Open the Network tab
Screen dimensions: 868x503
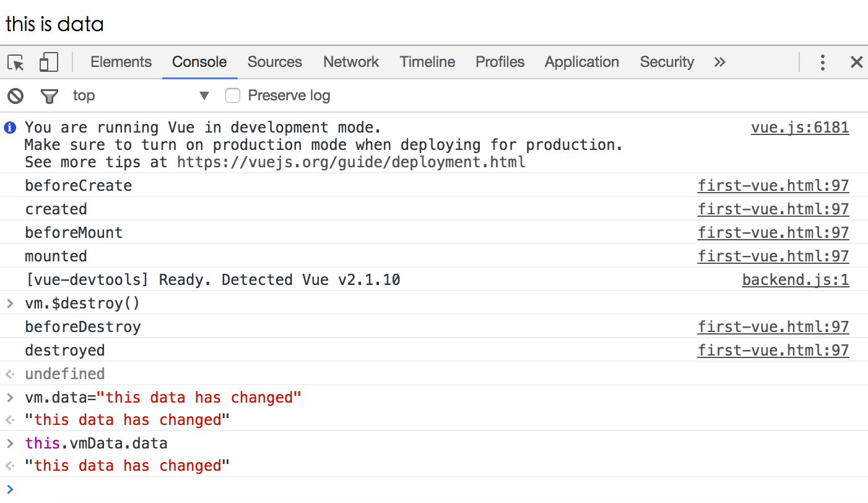(x=351, y=63)
